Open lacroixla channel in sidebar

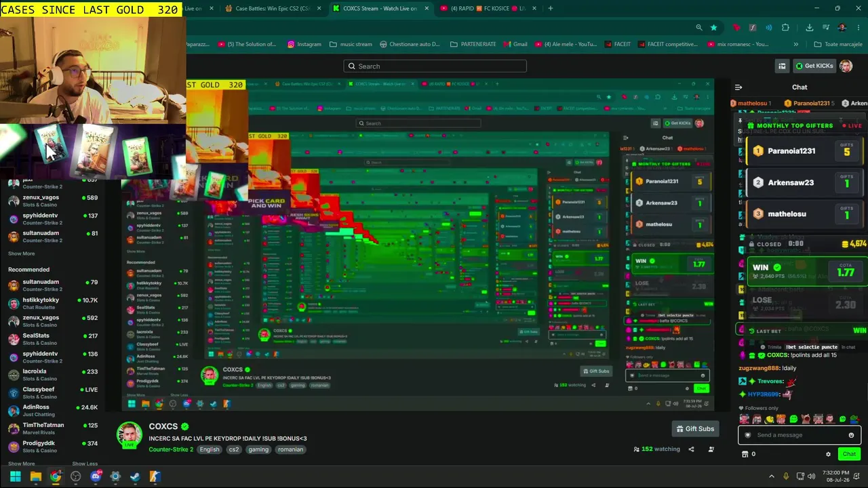(x=53, y=375)
